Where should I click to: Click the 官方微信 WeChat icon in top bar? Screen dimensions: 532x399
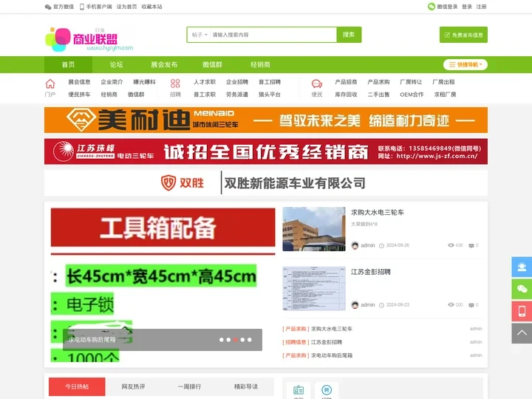point(48,7)
